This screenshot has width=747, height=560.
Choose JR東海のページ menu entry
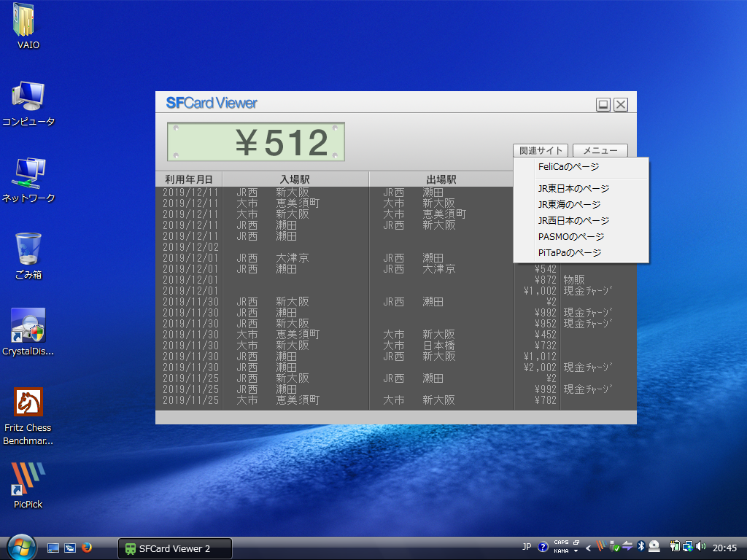(x=581, y=205)
